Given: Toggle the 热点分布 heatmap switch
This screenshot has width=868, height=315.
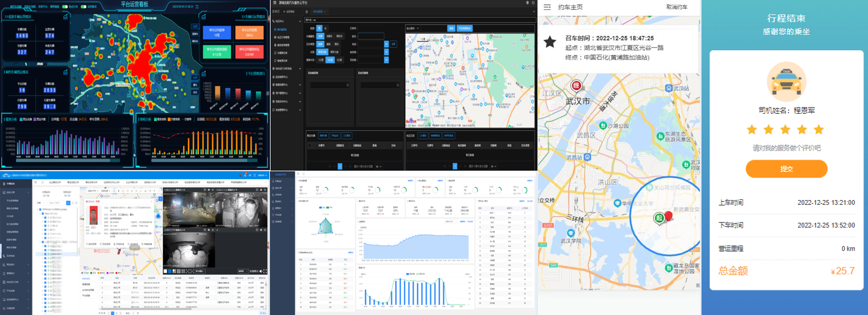Looking at the screenshot, I should pyautogui.click(x=65, y=6).
